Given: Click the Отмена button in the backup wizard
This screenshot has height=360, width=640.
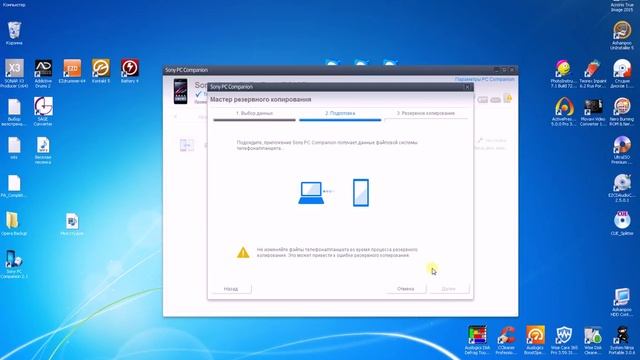Looking at the screenshot, I should [405, 289].
